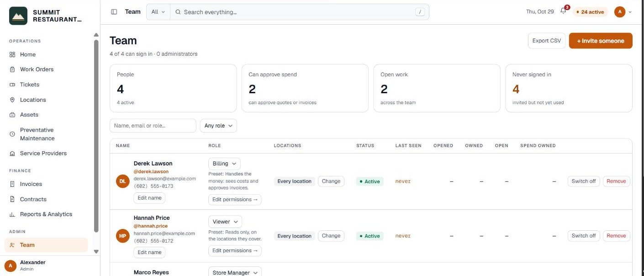644x276 pixels.
Task: Click the Export CSV button
Action: [x=547, y=41]
